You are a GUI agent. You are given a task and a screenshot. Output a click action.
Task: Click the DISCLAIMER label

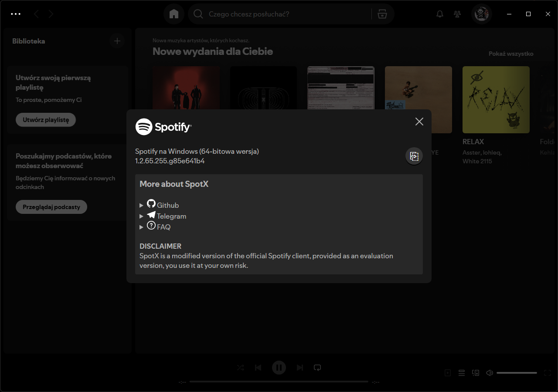160,246
